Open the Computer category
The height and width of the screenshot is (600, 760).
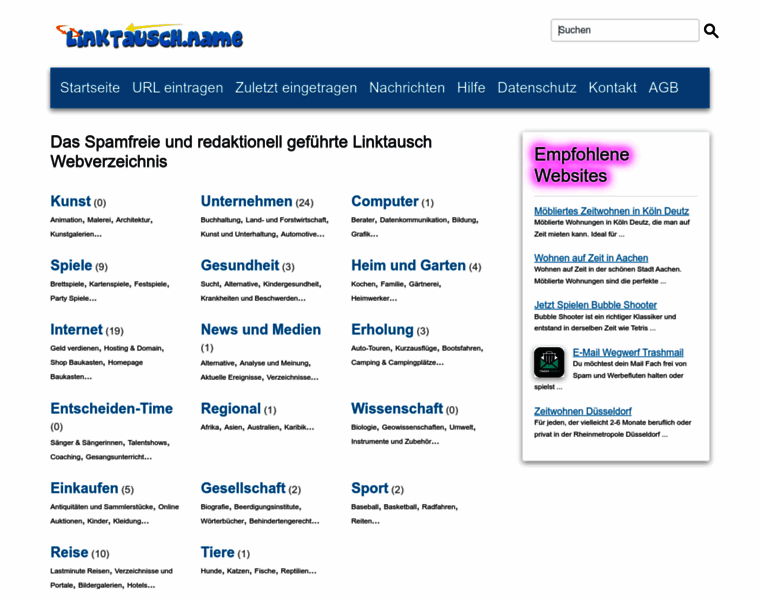coord(384,201)
